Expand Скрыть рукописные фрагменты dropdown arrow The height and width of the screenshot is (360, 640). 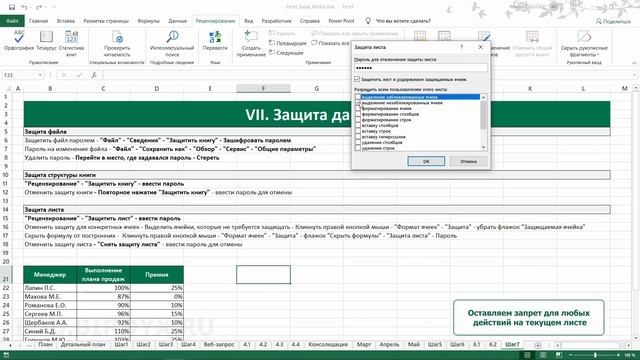[x=598, y=55]
